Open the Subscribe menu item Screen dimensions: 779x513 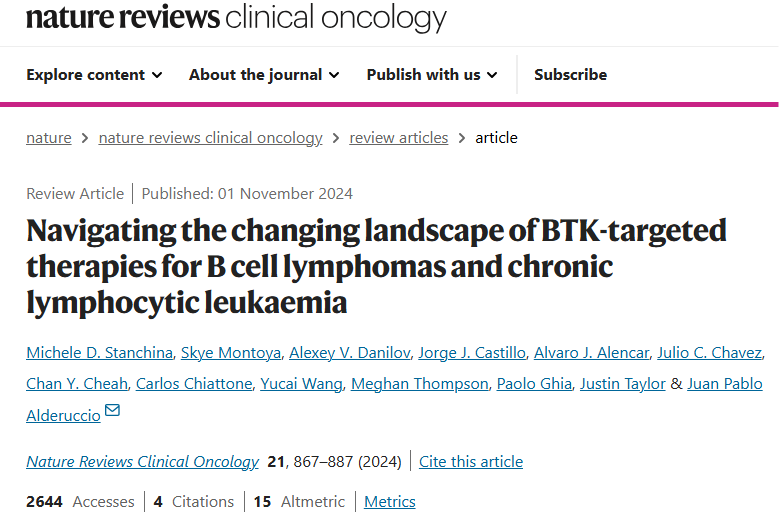570,74
